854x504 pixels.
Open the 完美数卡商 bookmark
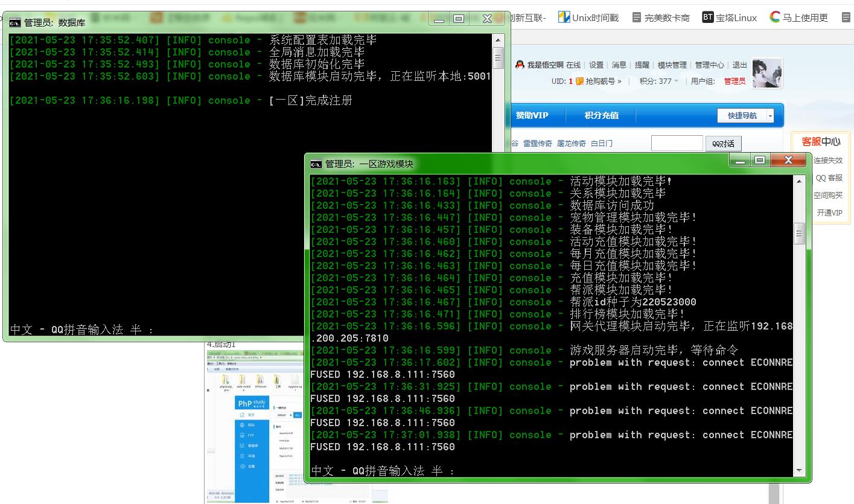(661, 18)
